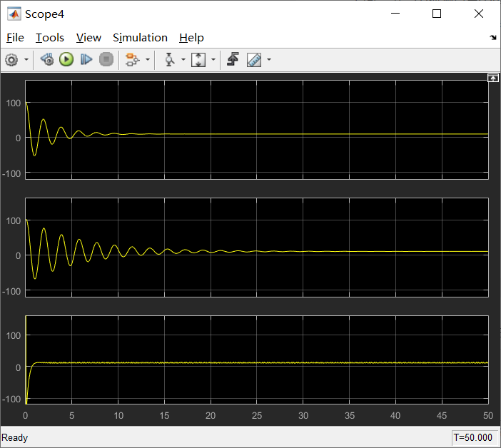Screen dimensions: 501x448
Task: Click the highlight Simulink block icon
Action: (132, 60)
